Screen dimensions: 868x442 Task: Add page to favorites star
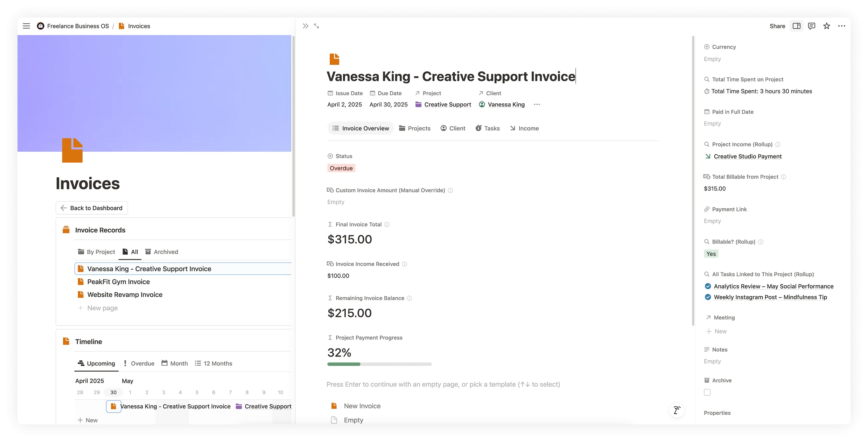pyautogui.click(x=827, y=26)
